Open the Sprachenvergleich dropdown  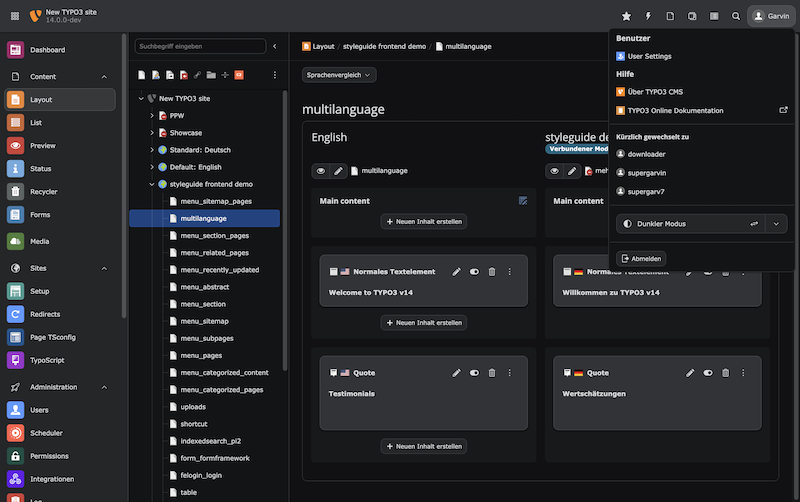pyautogui.click(x=339, y=75)
